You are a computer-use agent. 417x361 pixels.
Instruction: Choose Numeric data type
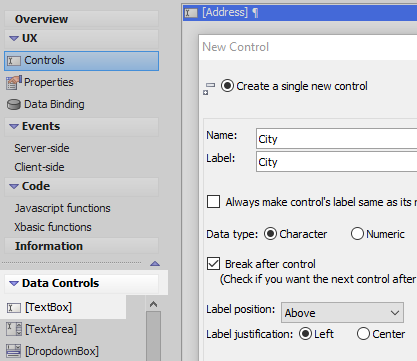357,234
